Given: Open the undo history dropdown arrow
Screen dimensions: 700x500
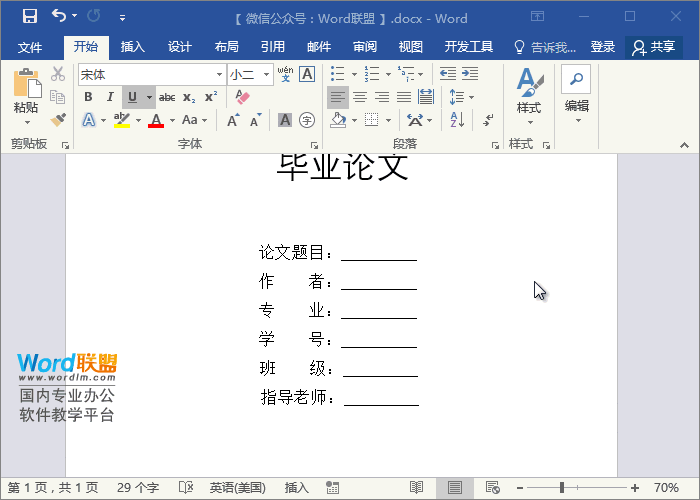Looking at the screenshot, I should 75,16.
